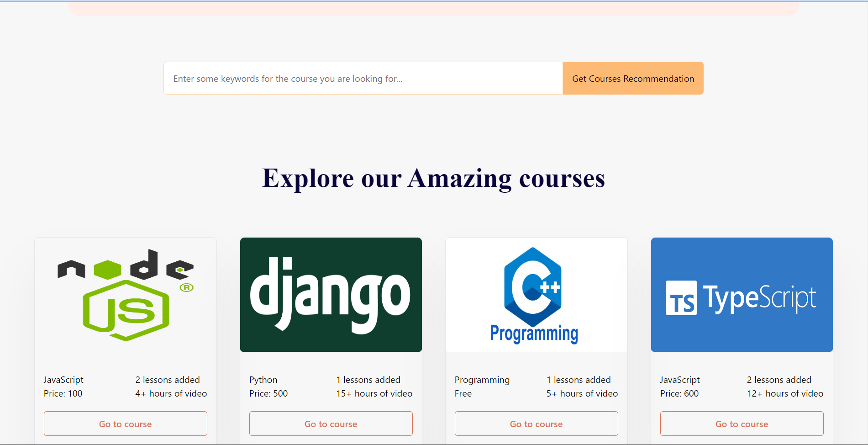868x445 pixels.
Task: Open the C++ Programming course thumbnail
Action: pos(537,295)
